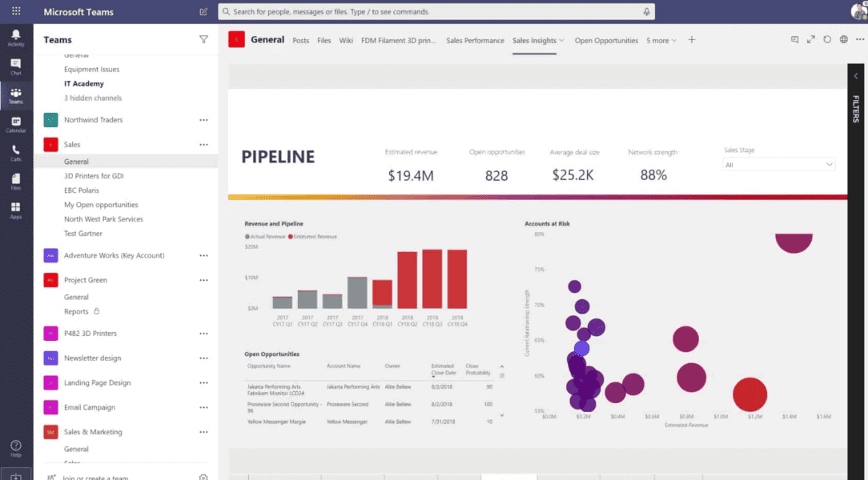
Task: Open the Activity feed in the sidebar
Action: [16, 37]
